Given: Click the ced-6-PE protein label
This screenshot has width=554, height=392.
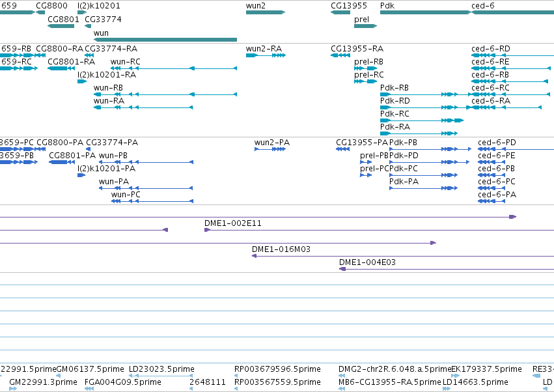Looking at the screenshot, I should [x=497, y=156].
